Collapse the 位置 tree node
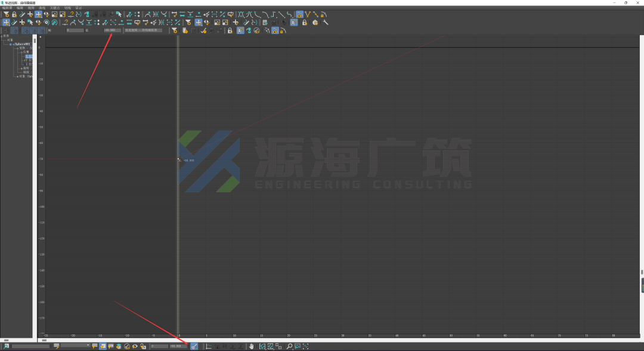Screen dimensions: 644x351 click(22, 52)
